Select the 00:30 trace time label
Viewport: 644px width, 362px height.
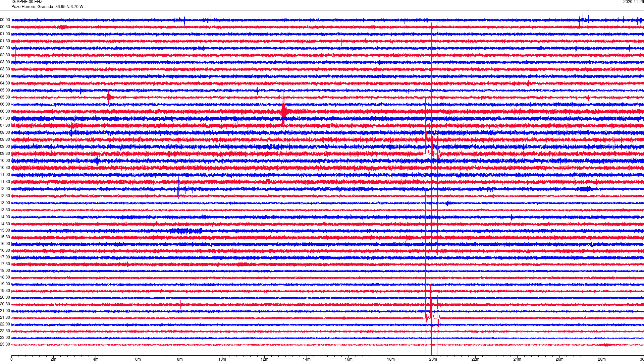[x=5, y=27]
